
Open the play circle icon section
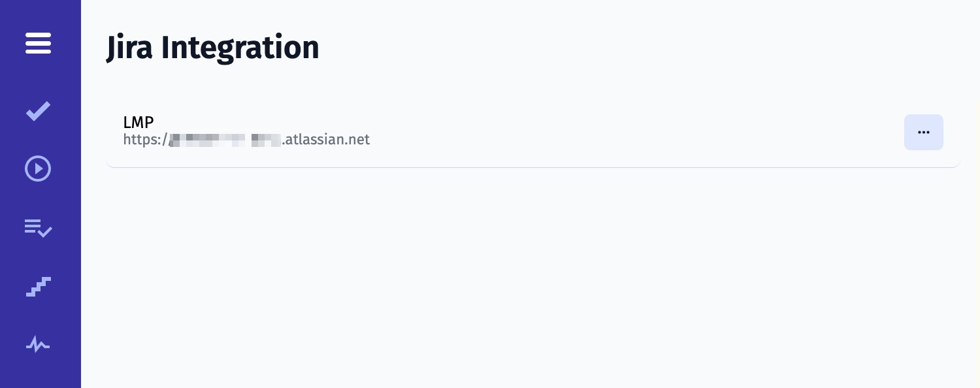click(x=38, y=169)
